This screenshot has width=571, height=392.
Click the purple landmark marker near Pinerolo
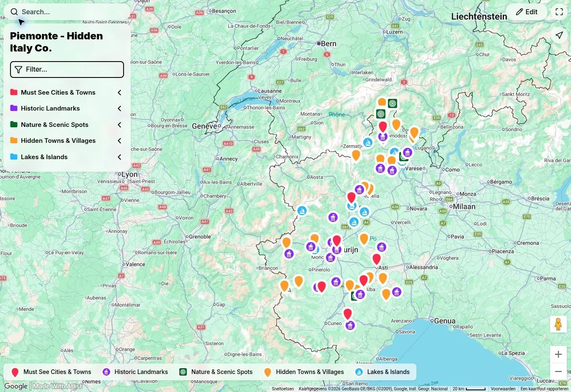[331, 258]
